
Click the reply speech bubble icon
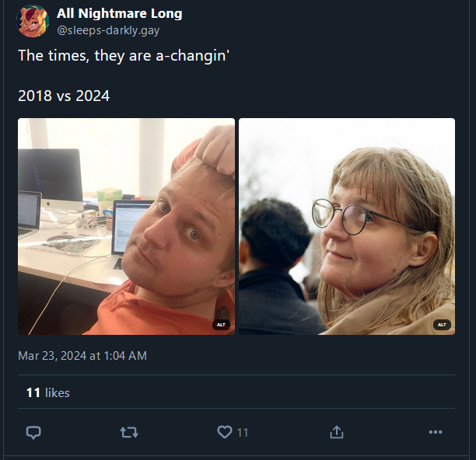pos(33,432)
